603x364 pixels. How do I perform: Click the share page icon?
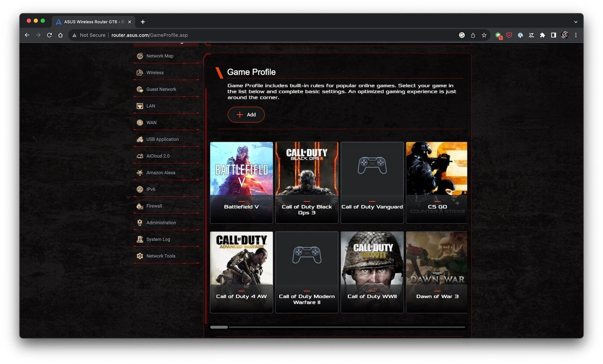point(473,35)
